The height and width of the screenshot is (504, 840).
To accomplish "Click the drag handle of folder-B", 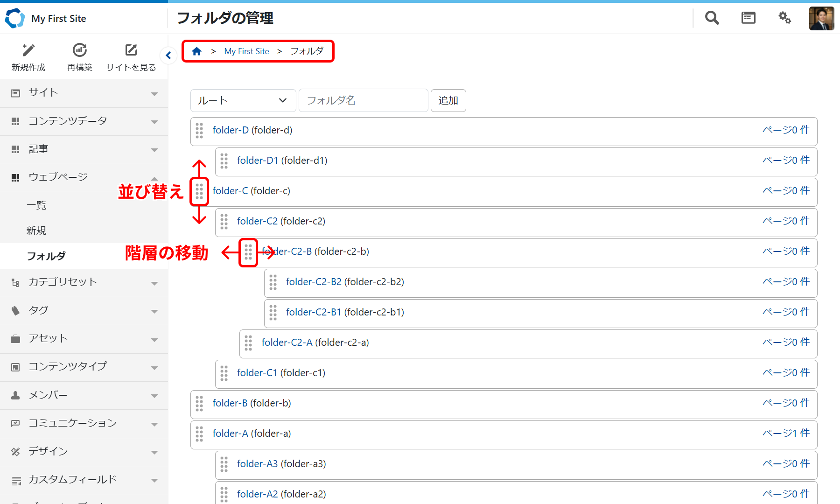I will [199, 404].
